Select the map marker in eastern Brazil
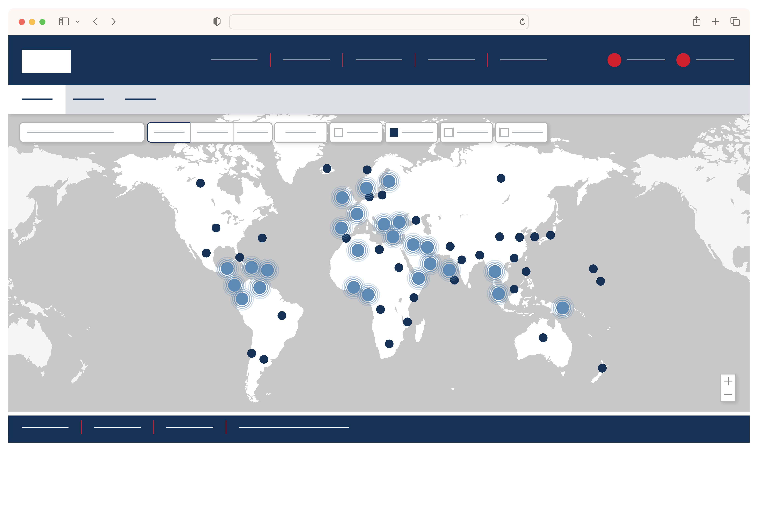 point(282,315)
